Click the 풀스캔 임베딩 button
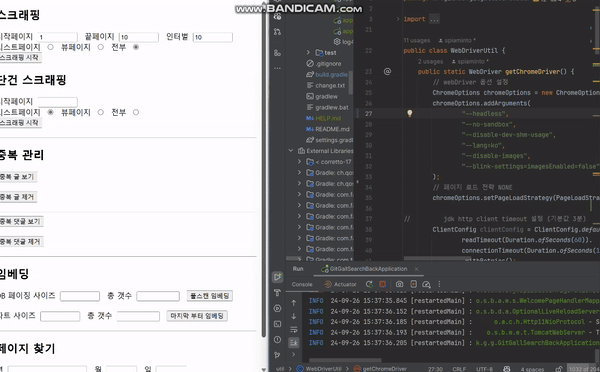 [x=210, y=296]
